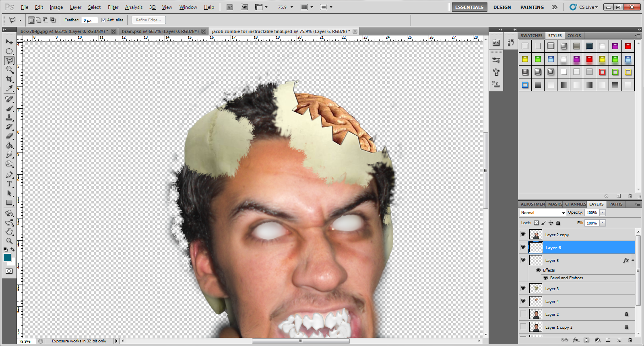Click the Feather input field
This screenshot has width=644, height=346.
(89, 20)
